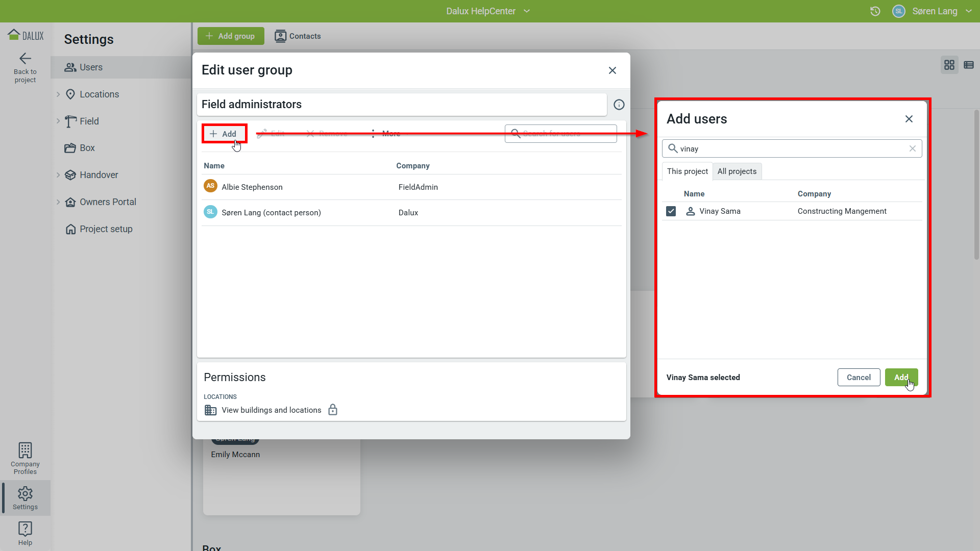Open Søren Lang user menu
Screen dimensions: 980x551
934,11
